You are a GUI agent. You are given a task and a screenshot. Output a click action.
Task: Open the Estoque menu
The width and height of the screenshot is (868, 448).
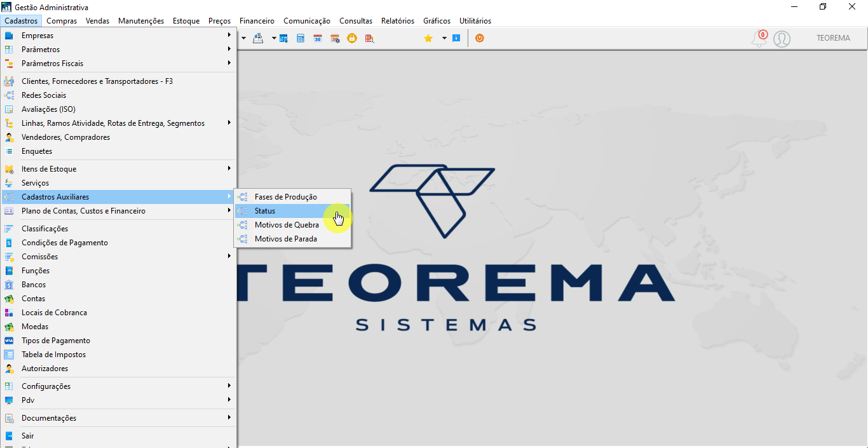(186, 21)
